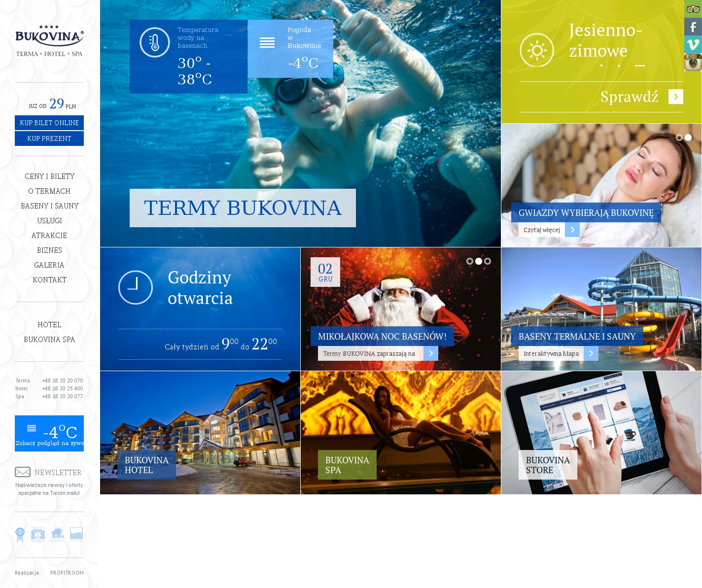Open the live weather preview widget
The width and height of the screenshot is (702, 588).
pos(49,433)
